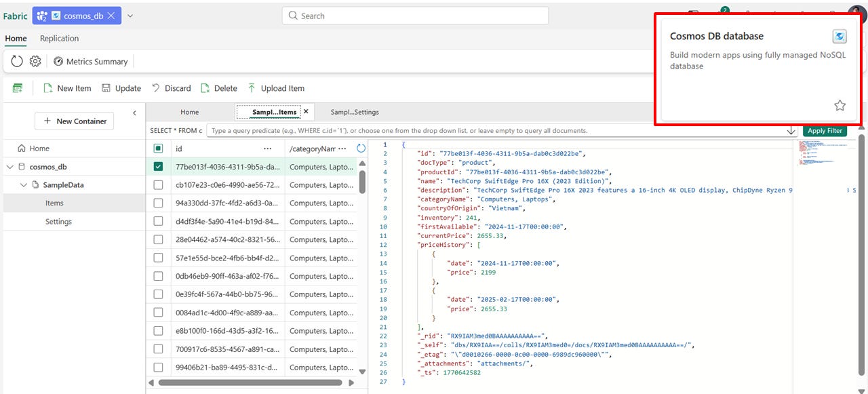This screenshot has height=394, width=868.
Task: Open the settings gear in the ribbon
Action: 35,61
